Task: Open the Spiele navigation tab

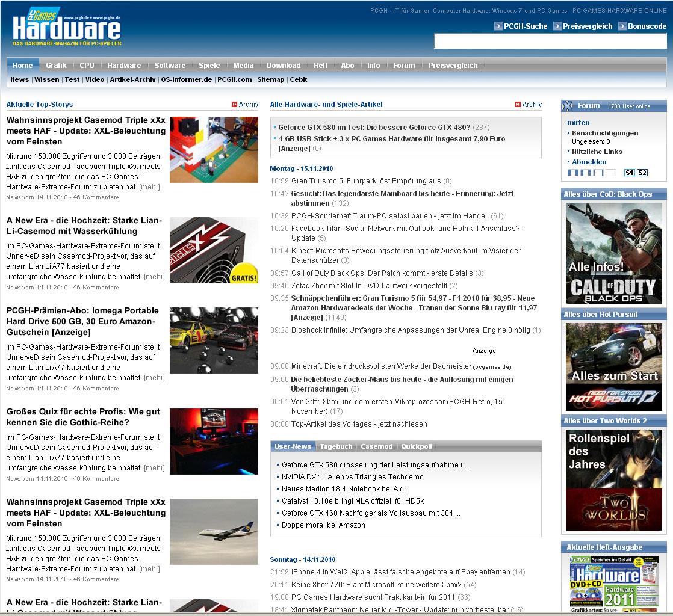Action: click(x=209, y=65)
